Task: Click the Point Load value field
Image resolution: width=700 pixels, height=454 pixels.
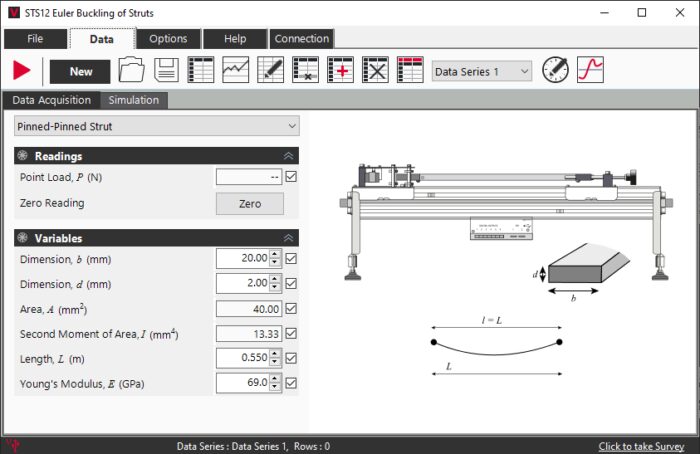Action: click(x=249, y=177)
